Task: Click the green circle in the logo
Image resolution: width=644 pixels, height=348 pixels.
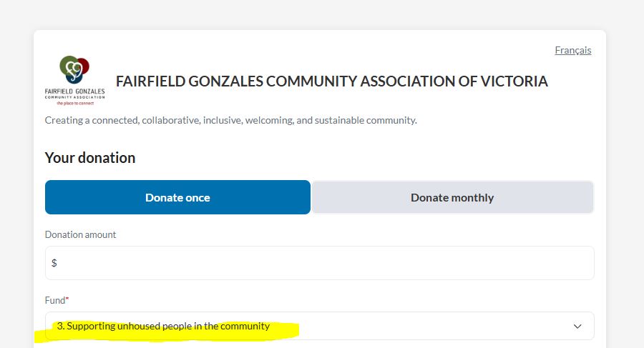Action: [x=69, y=65]
